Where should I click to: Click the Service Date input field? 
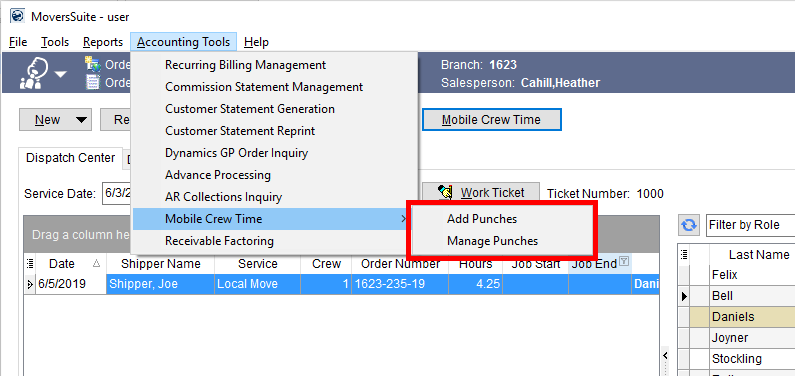pos(116,193)
